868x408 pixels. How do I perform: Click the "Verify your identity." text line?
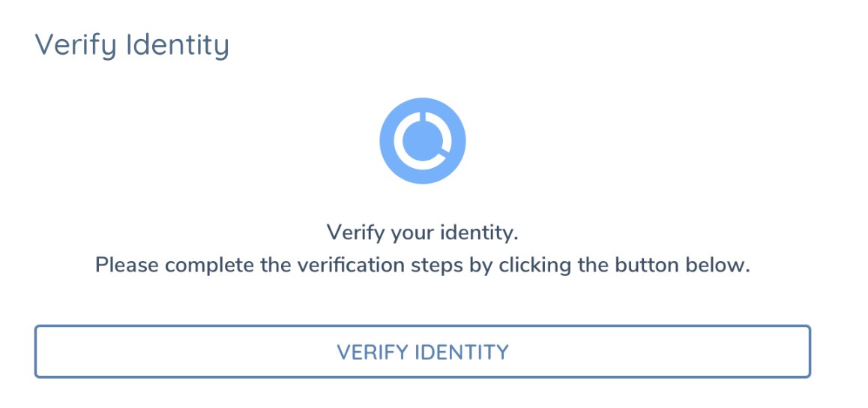point(423,233)
